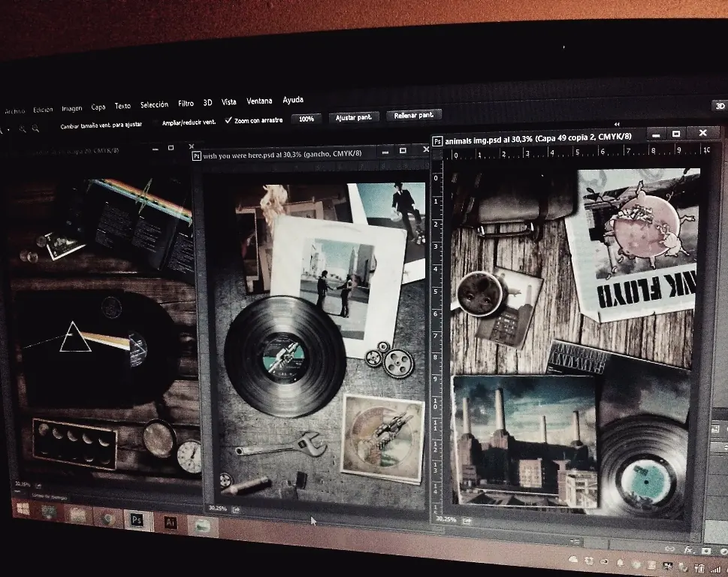Click the 100% zoom button
This screenshot has height=577, width=728.
click(307, 119)
